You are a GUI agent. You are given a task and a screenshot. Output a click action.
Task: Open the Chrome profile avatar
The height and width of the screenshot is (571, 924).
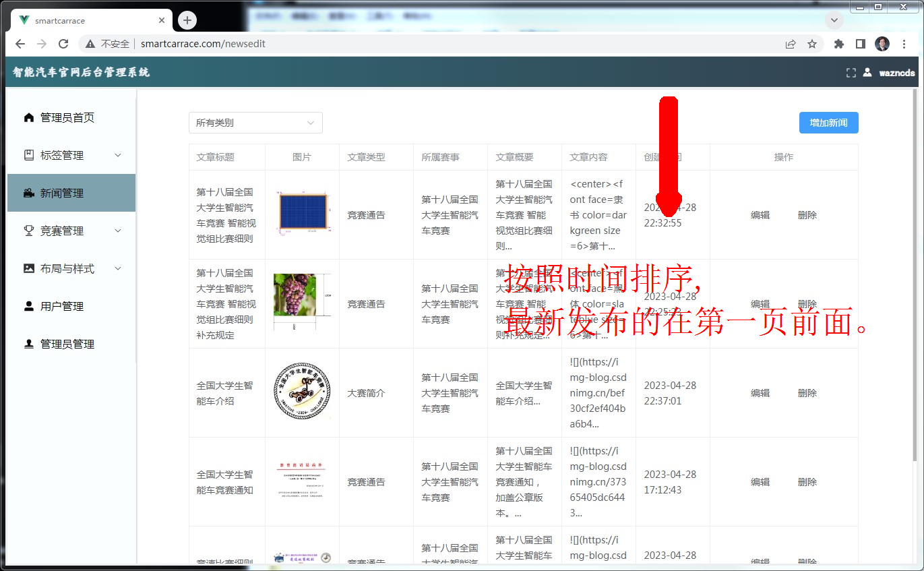point(882,44)
